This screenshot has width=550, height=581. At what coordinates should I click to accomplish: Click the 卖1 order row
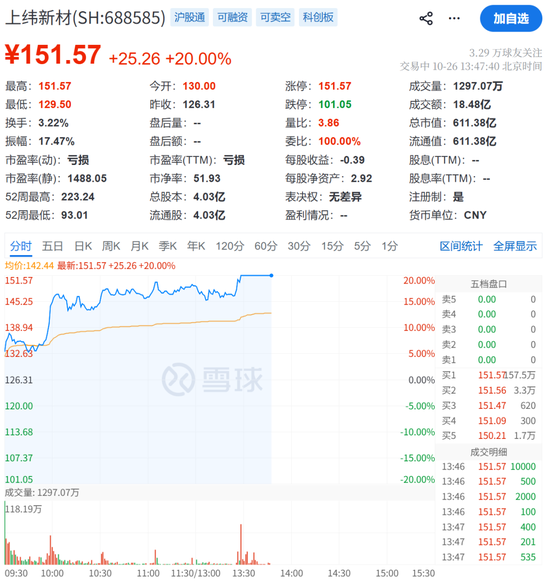pyautogui.click(x=488, y=360)
